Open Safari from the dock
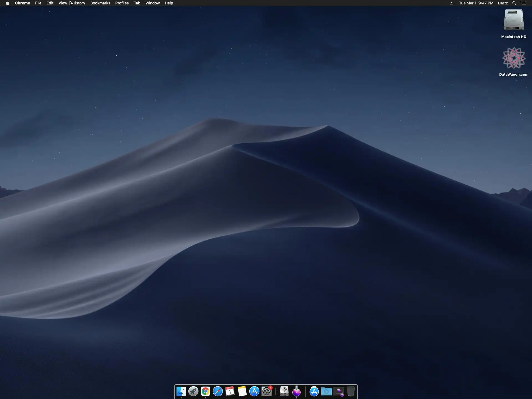The image size is (532, 399). pyautogui.click(x=218, y=391)
